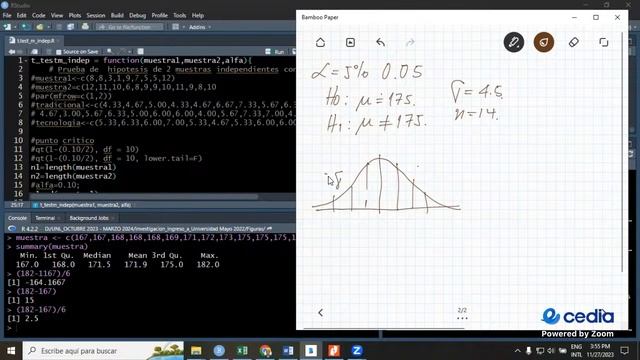The height and width of the screenshot is (360, 640).
Task: Click the R logo icon in console header
Action: [12, 229]
